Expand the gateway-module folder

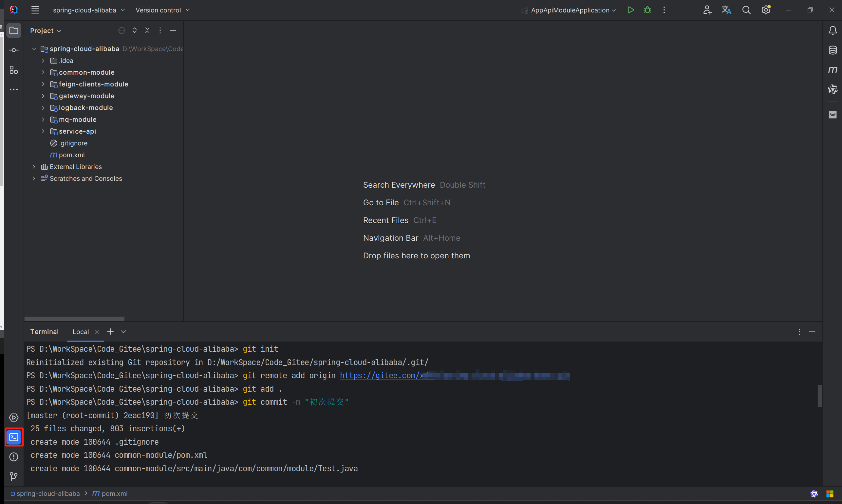tap(43, 96)
